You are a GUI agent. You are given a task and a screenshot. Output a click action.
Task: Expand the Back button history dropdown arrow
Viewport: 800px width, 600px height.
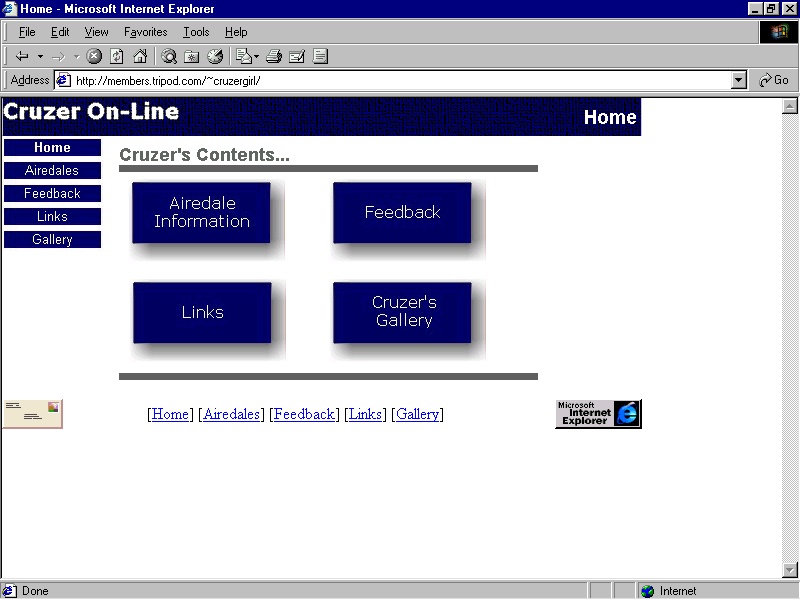40,56
